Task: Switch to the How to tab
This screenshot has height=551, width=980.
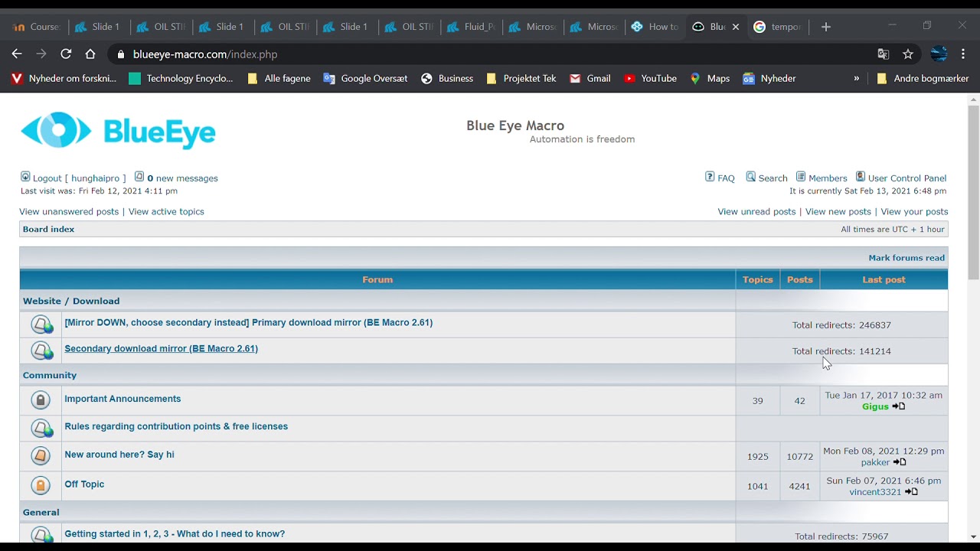Action: pos(655,27)
